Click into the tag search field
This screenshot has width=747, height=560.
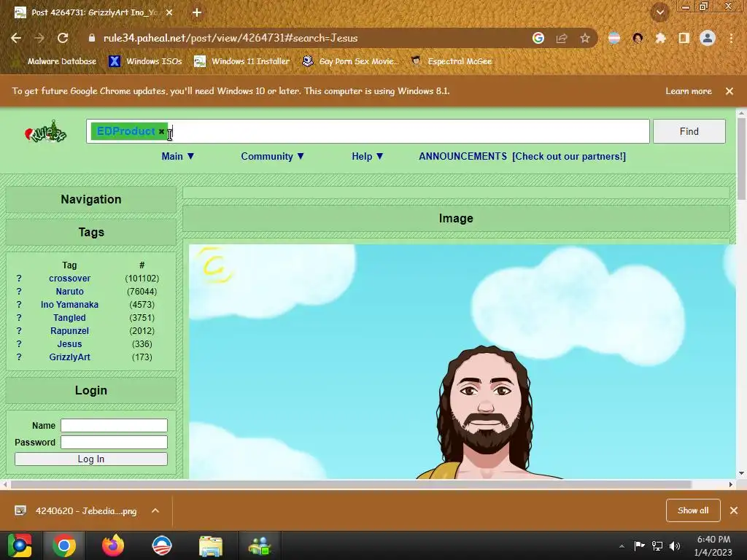point(368,131)
